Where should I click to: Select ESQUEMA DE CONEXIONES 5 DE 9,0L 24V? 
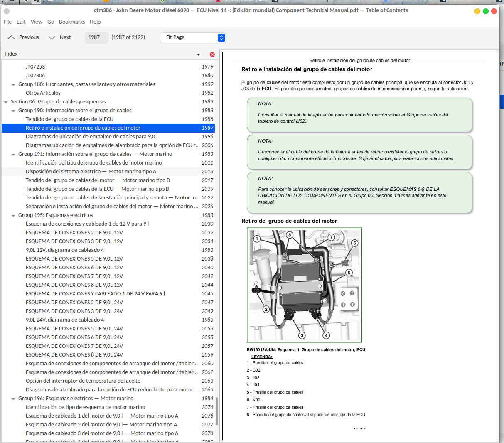point(74,329)
